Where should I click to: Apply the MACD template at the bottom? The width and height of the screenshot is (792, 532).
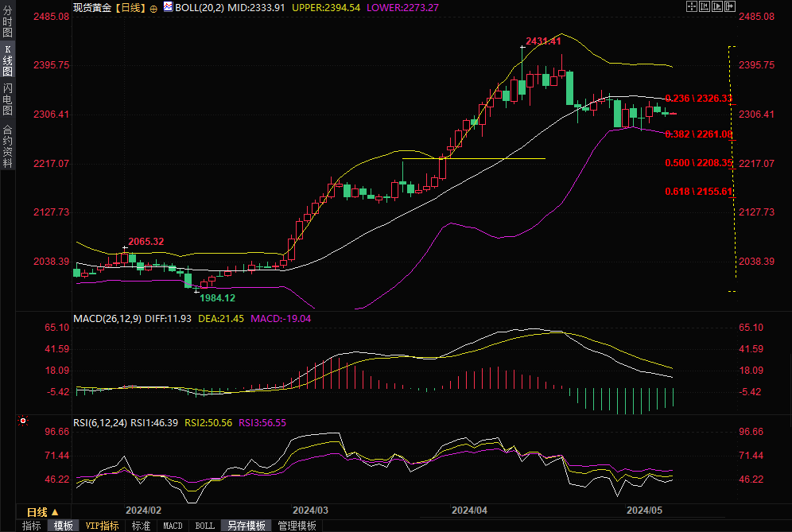pyautogui.click(x=173, y=526)
